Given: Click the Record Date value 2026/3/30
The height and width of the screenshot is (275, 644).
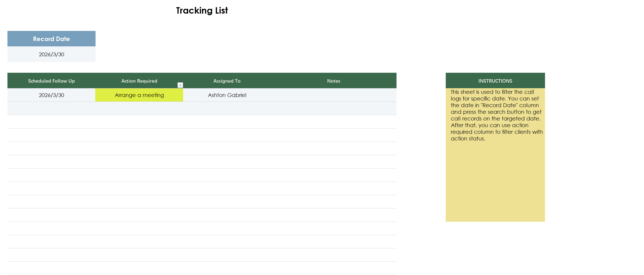Looking at the screenshot, I should 51,54.
